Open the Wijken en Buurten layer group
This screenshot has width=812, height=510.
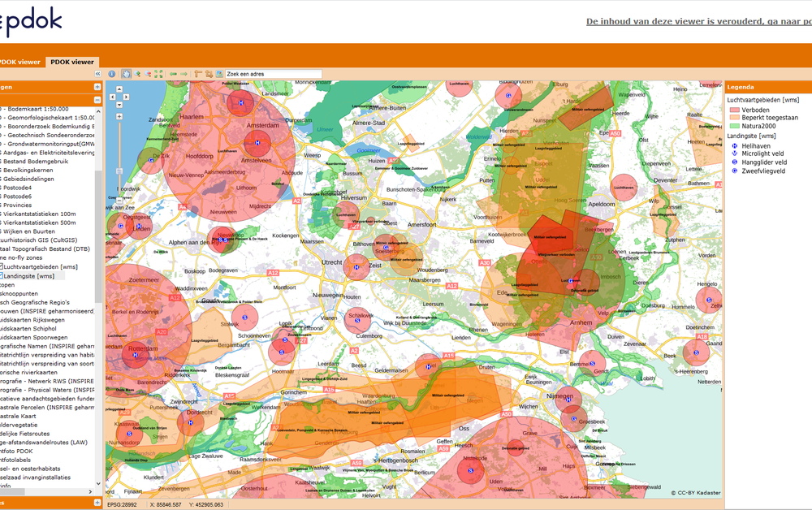pyautogui.click(x=28, y=231)
